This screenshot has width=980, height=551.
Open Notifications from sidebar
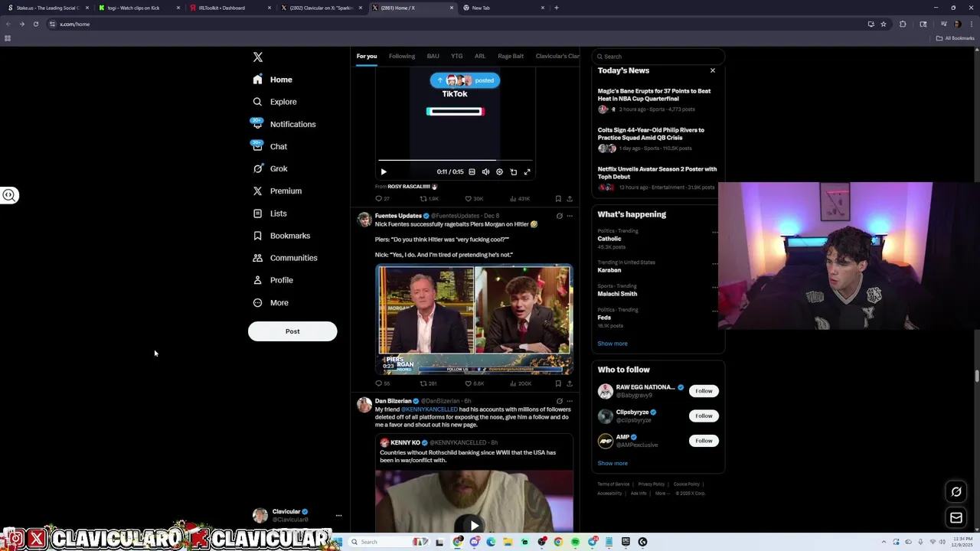coord(283,124)
